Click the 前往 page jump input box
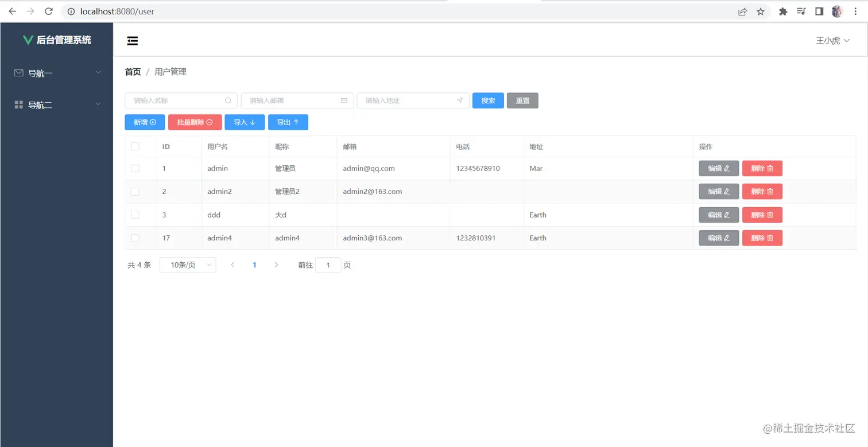Screen dimensions: 868x447 [328, 265]
